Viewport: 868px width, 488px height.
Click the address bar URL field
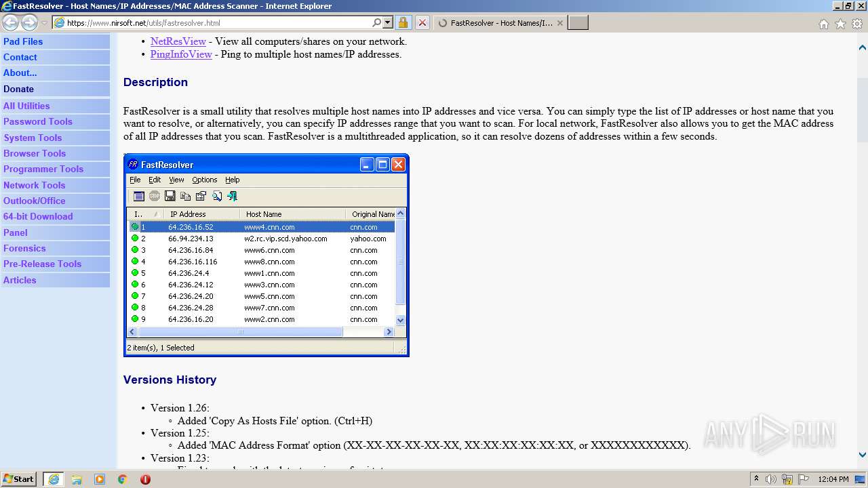tap(217, 22)
